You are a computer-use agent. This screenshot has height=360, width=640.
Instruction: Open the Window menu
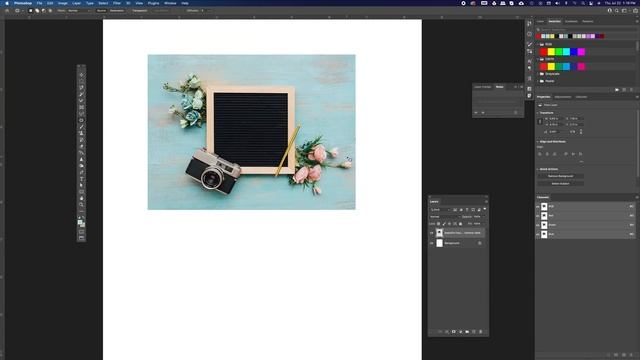pos(170,3)
